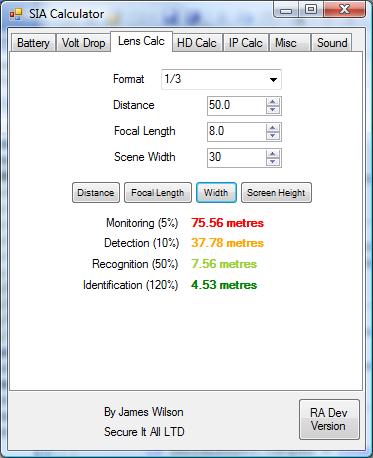The image size is (373, 458).
Task: Click the Monitoring (5%) label
Action: 142,223
